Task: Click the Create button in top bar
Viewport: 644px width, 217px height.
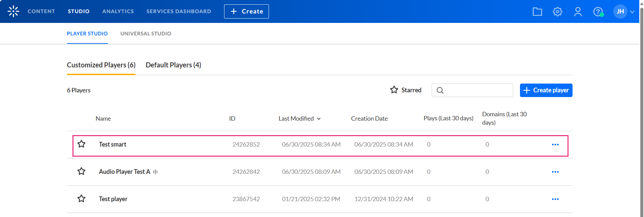Action: [x=246, y=11]
